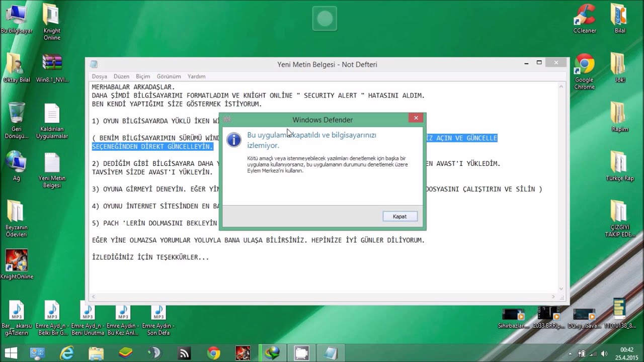Show hidden tray icons arrow
644x362 pixels.
click(x=570, y=353)
